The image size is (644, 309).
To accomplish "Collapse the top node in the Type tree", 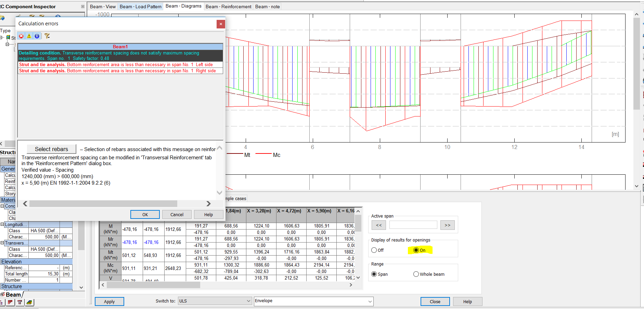I will 2,38.
